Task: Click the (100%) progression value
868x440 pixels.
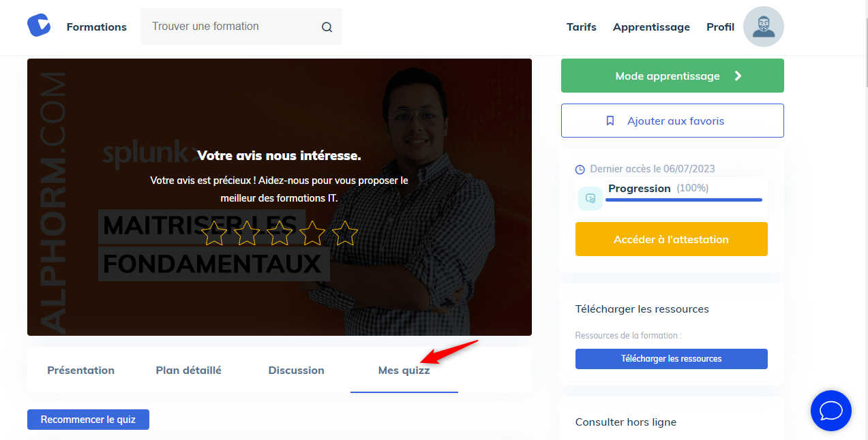Action: pyautogui.click(x=693, y=188)
